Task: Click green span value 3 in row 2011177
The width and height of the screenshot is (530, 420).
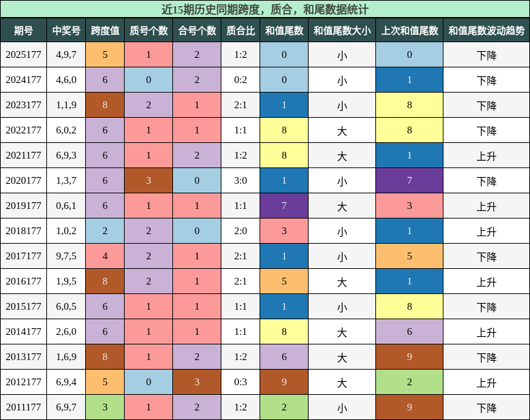Action: 105,407
